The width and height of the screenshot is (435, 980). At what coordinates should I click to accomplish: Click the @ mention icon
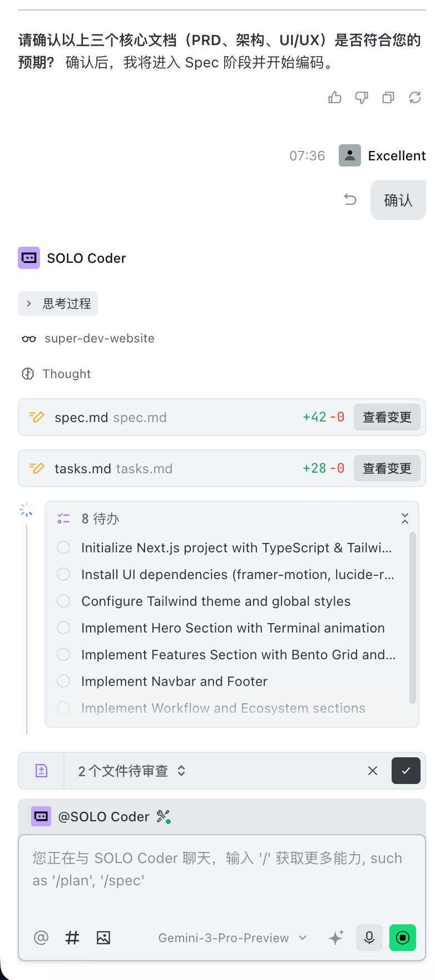pos(41,938)
